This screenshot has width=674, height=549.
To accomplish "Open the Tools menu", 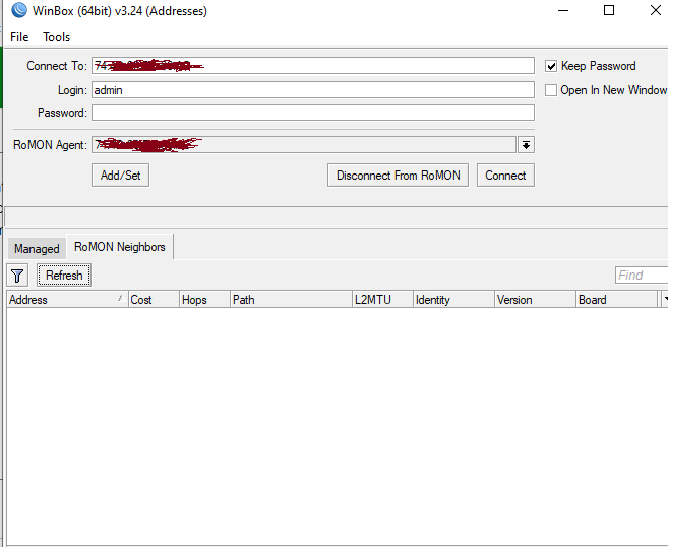I will pyautogui.click(x=56, y=37).
